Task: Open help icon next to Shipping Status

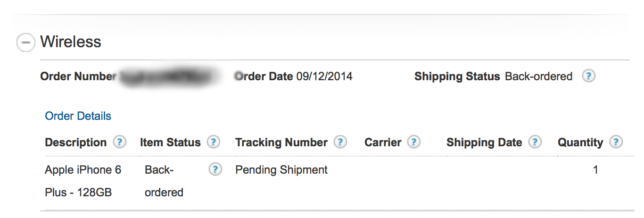Action: [x=588, y=76]
